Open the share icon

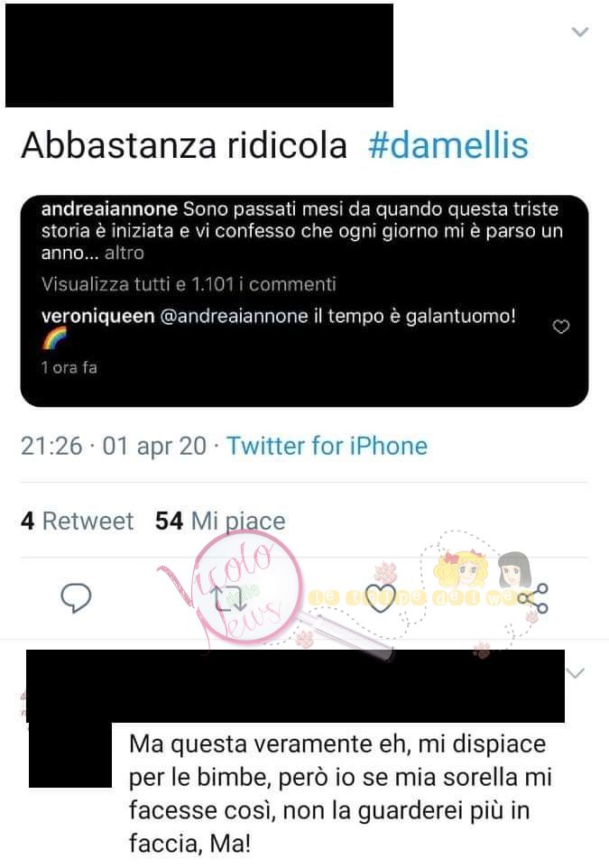[533, 598]
